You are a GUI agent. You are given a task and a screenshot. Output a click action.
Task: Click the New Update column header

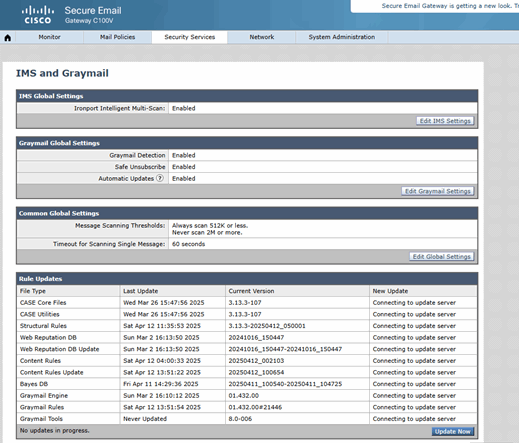point(390,291)
